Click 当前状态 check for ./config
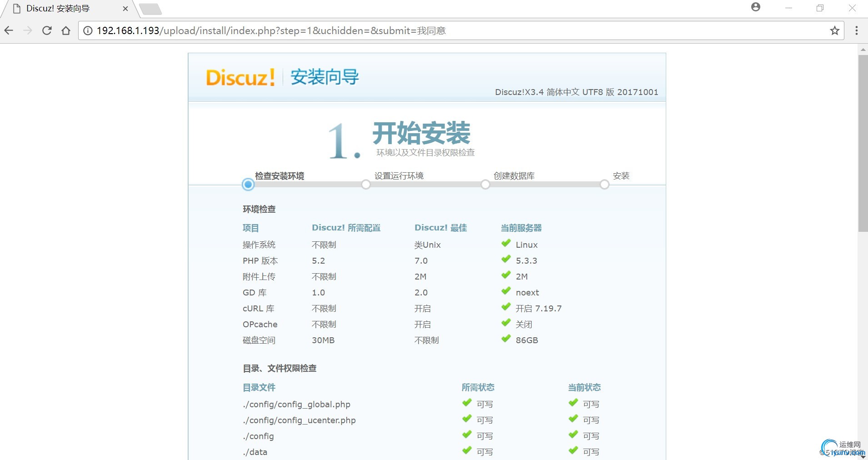This screenshot has width=868, height=460. click(573, 435)
